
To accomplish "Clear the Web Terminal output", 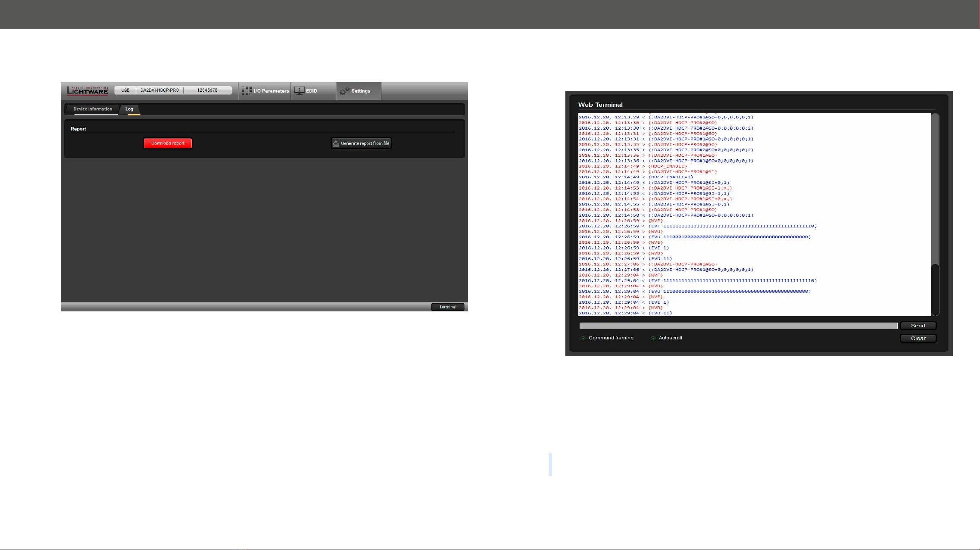I will (918, 339).
